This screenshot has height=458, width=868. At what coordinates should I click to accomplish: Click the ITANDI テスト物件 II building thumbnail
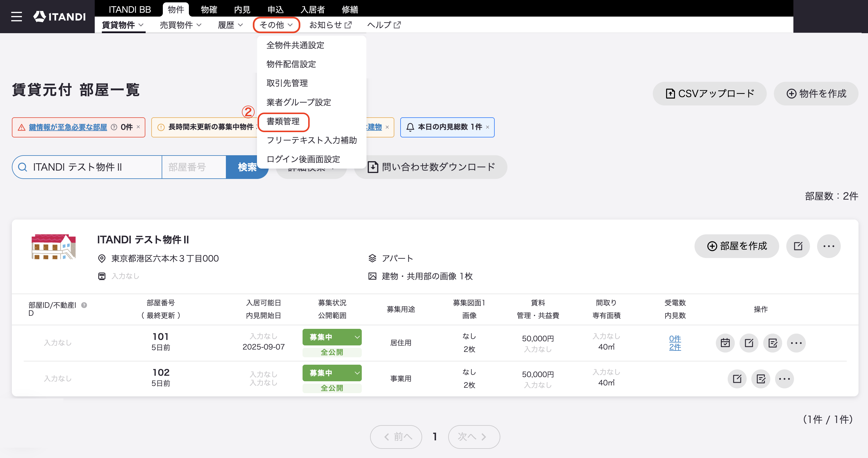(54, 247)
